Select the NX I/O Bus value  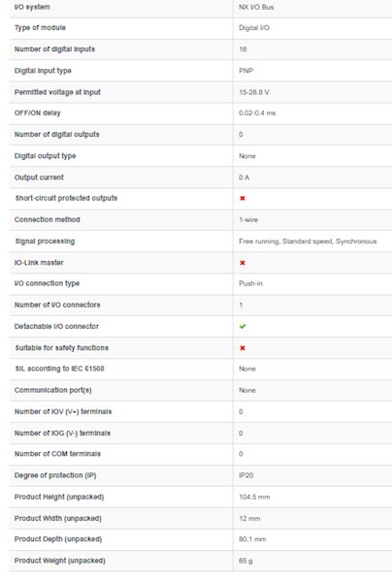point(256,7)
